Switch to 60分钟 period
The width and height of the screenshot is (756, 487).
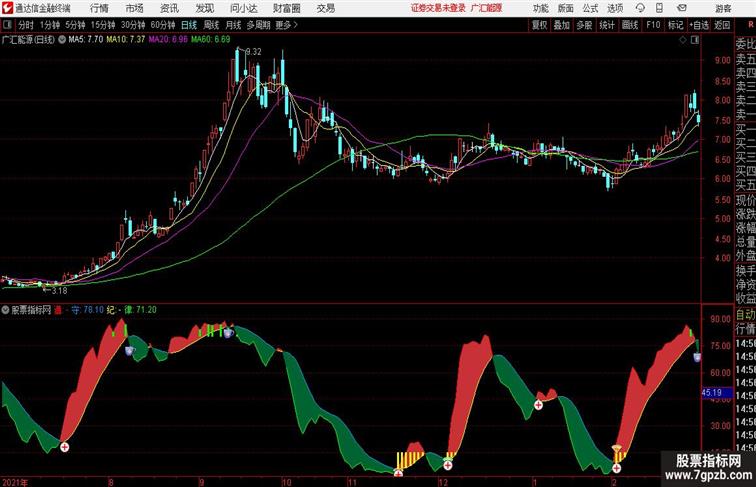pyautogui.click(x=163, y=25)
